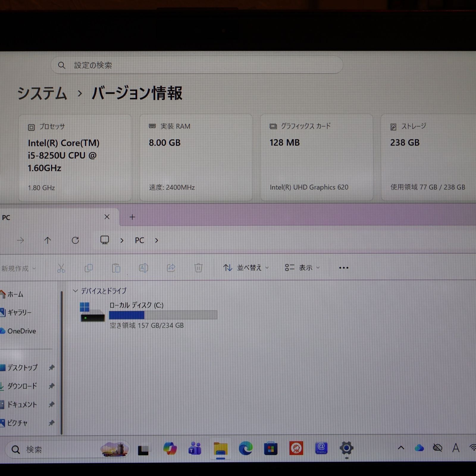Screen dimensions: 476x476
Task: Click the IME input mode A indicator
Action: pos(456,448)
